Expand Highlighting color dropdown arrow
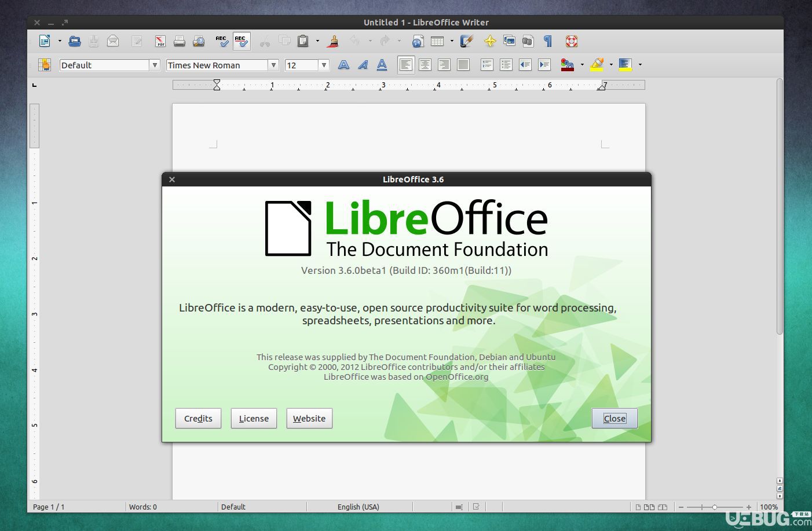This screenshot has width=812, height=531. point(611,65)
